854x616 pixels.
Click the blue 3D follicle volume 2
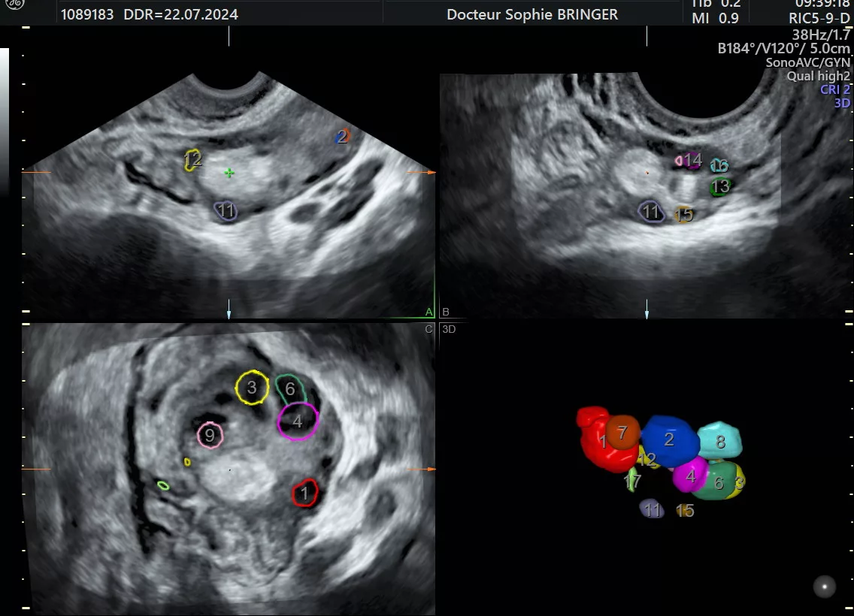pyautogui.click(x=668, y=439)
